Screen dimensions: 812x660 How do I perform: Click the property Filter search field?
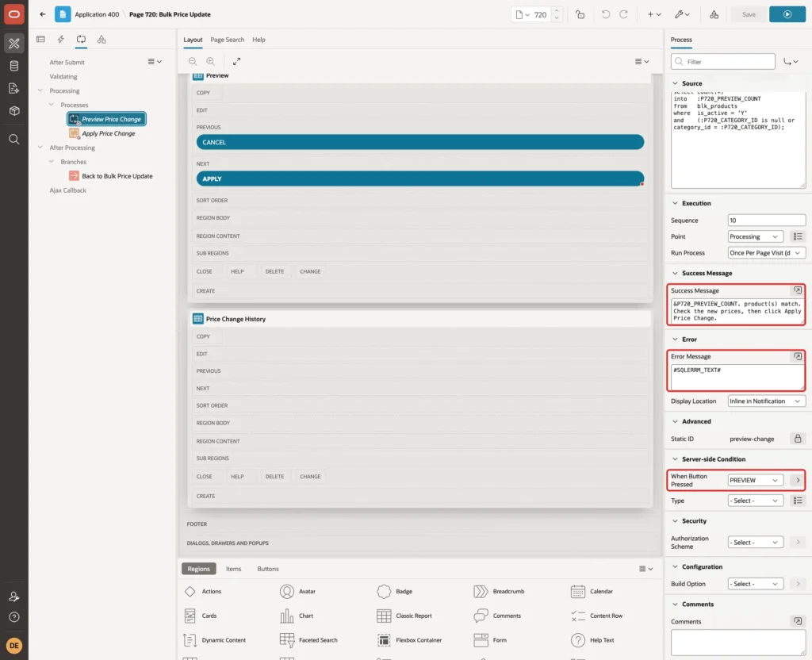coord(723,62)
